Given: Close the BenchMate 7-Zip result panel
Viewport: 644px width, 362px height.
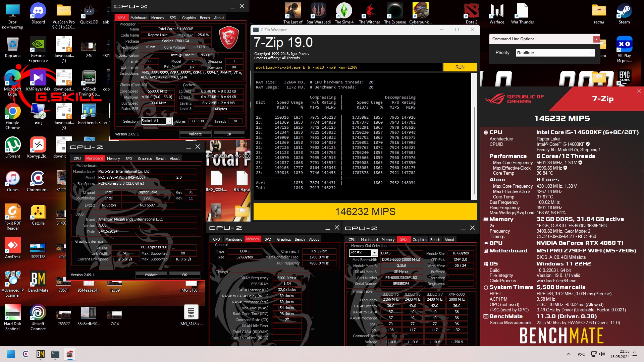Looking at the screenshot, I should pyautogui.click(x=639, y=91).
